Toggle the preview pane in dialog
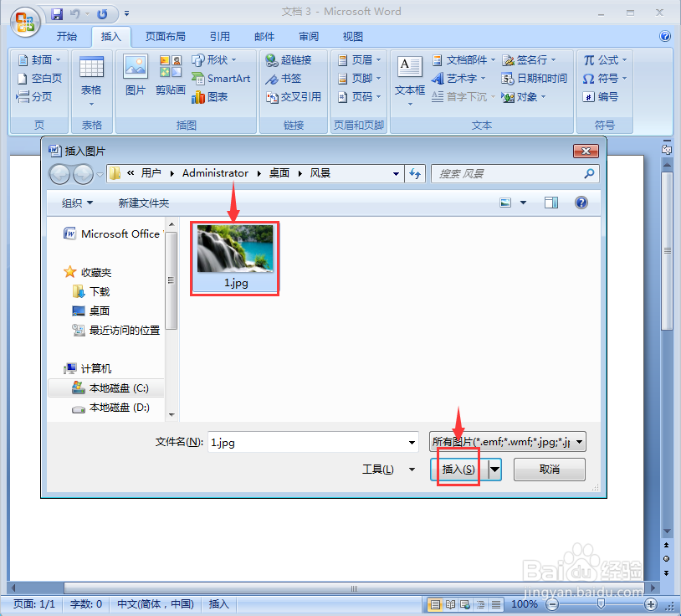 tap(551, 203)
